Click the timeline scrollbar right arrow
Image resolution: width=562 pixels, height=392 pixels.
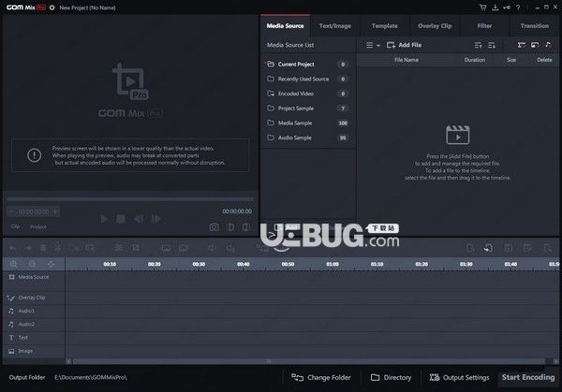555,361
